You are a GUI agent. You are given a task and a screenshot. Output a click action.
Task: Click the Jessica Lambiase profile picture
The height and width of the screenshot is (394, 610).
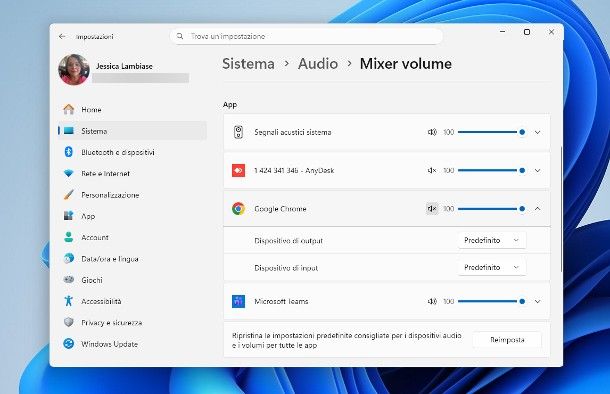pyautogui.click(x=74, y=70)
